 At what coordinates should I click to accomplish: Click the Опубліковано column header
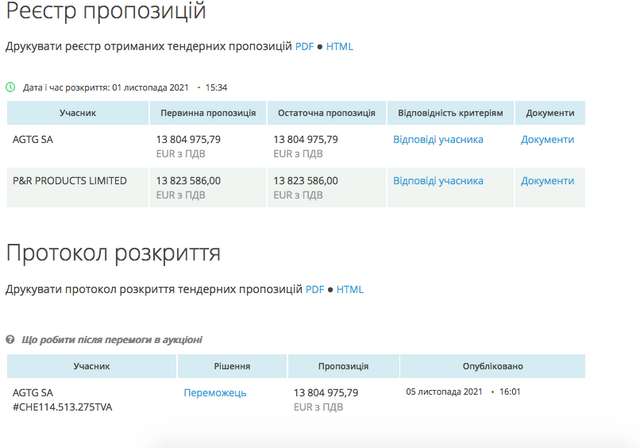[492, 366]
